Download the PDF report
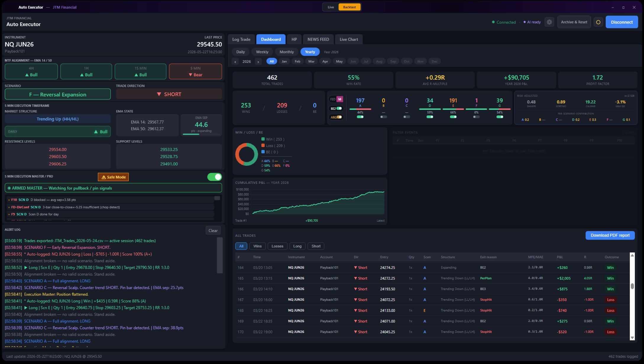Image resolution: width=644 pixels, height=364 pixels. [610, 235]
